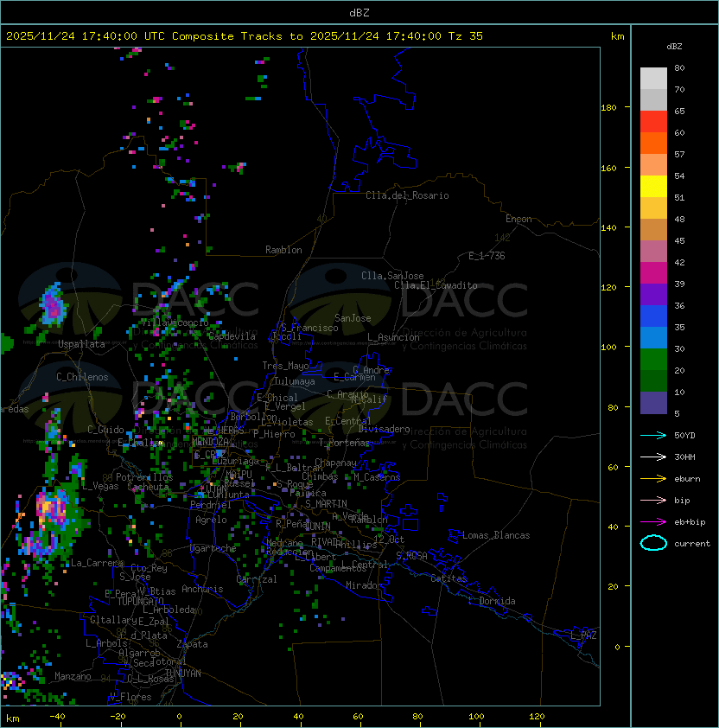Click the 'MENDOZA' city label
Viewport: 719px width, 728px height.
pos(210,442)
